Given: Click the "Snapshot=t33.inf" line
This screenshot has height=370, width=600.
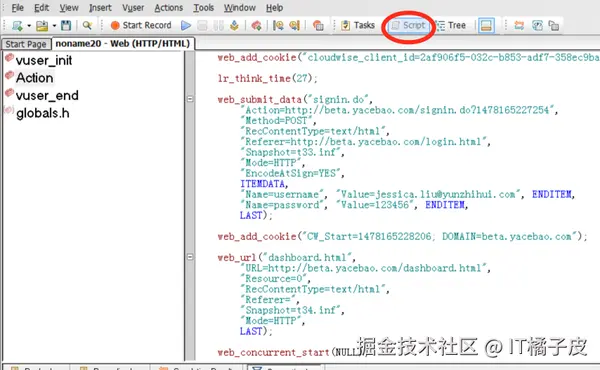Looking at the screenshot, I should click(x=292, y=152).
